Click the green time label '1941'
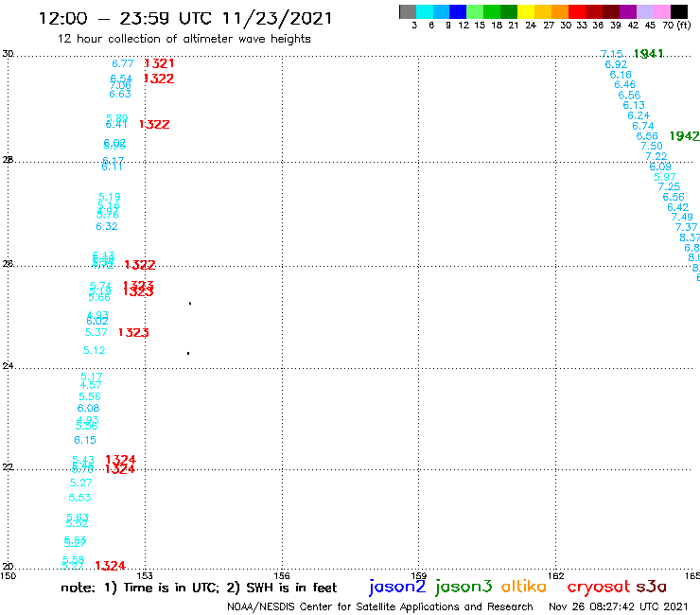The width and height of the screenshot is (700, 615). [649, 54]
